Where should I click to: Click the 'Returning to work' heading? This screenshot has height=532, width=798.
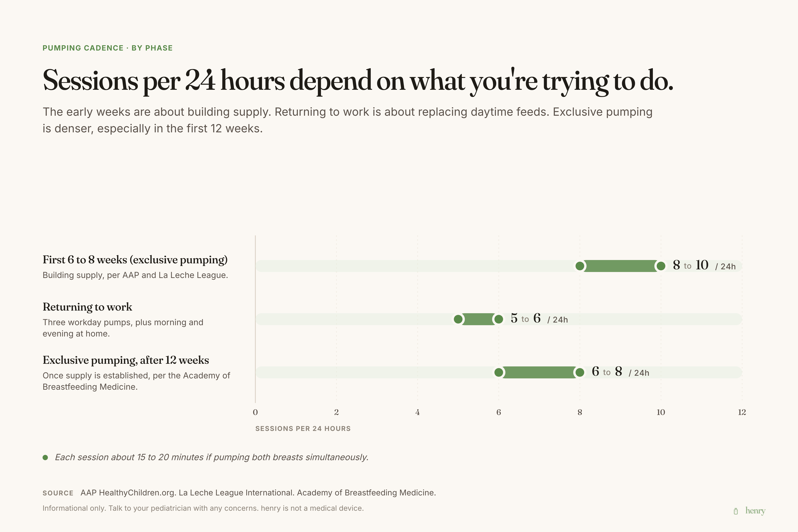coord(87,307)
